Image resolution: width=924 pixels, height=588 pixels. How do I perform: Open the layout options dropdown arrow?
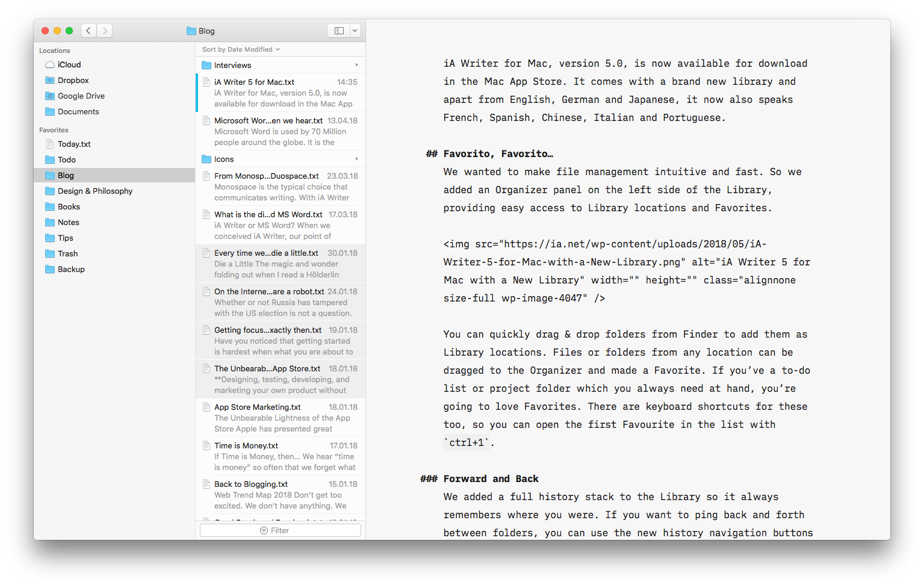tap(355, 31)
